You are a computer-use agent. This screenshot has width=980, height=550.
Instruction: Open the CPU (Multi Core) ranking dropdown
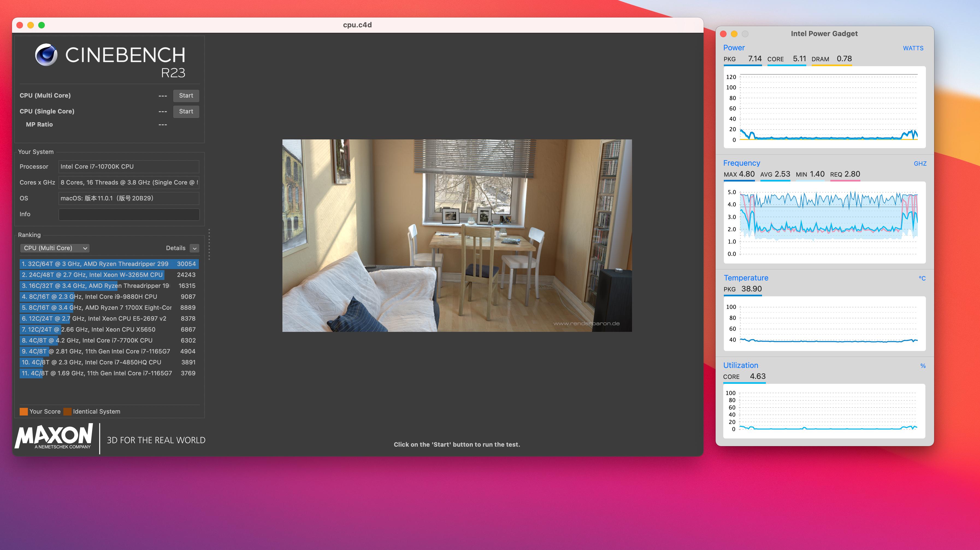[54, 248]
